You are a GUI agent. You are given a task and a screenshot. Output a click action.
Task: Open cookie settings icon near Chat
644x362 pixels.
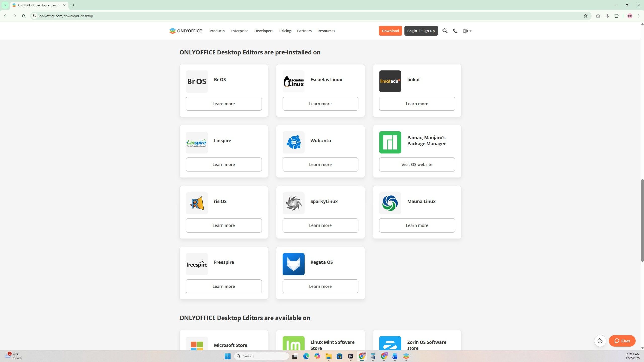(600, 341)
